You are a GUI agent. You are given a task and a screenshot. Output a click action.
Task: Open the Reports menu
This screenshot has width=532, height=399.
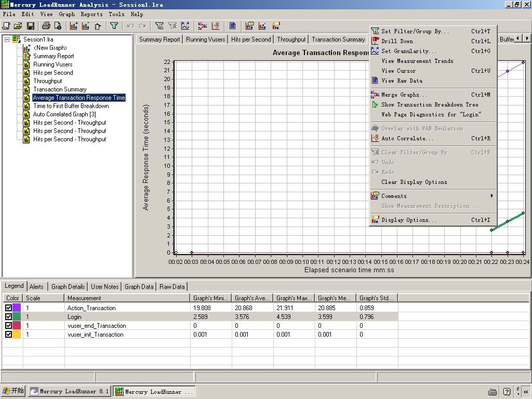(x=91, y=14)
